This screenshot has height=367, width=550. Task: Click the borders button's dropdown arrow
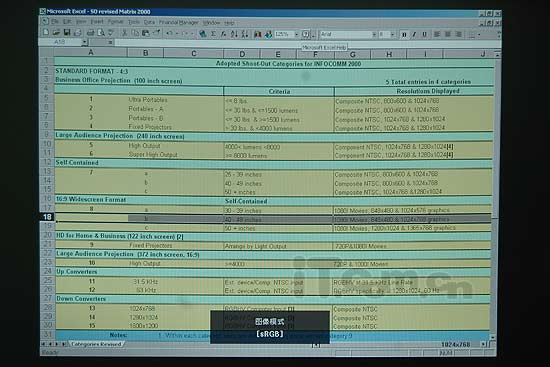click(x=479, y=35)
